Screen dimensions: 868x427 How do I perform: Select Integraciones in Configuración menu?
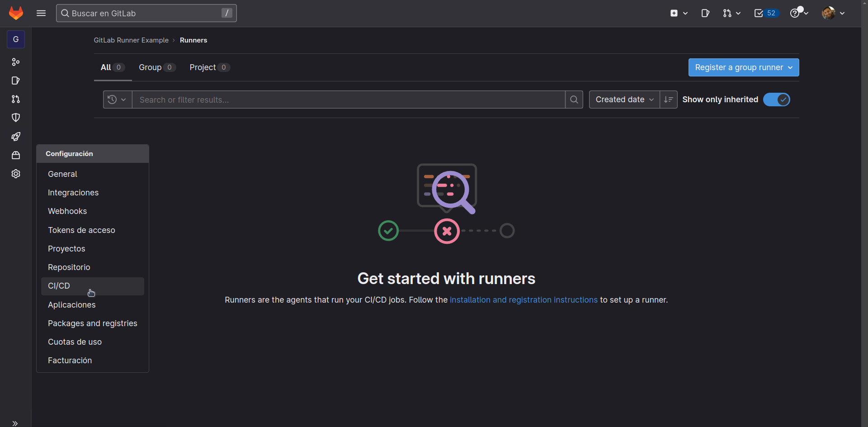point(93,193)
